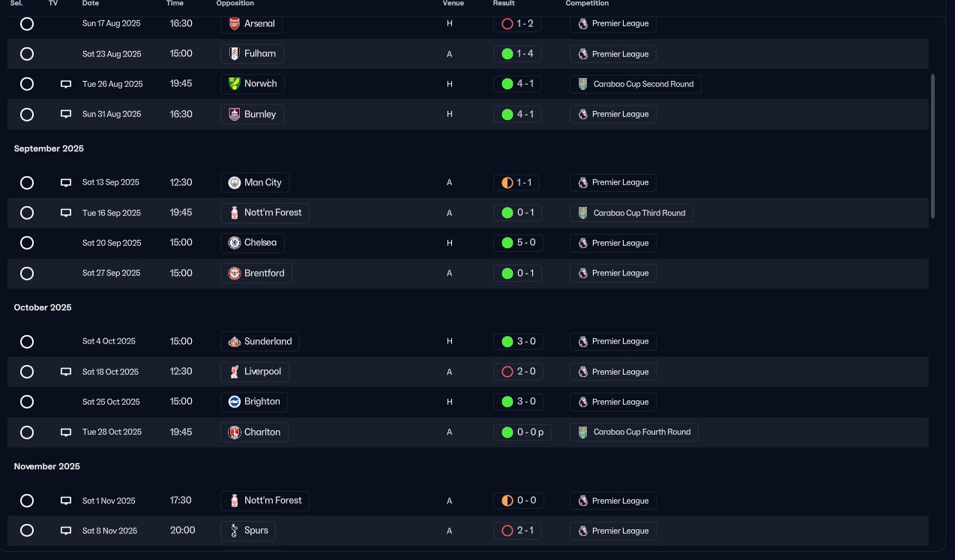This screenshot has height=560, width=955.
Task: Click the TV icon for Liverpool match
Action: (x=66, y=372)
